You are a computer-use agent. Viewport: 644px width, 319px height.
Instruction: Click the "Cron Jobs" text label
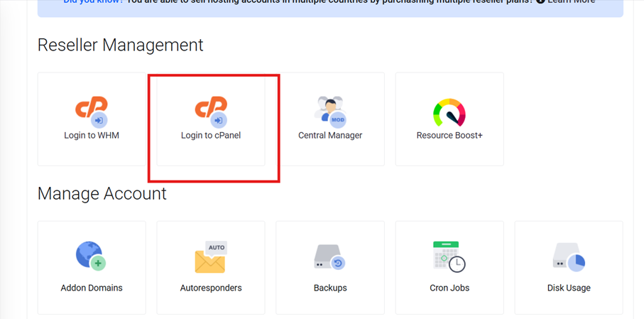click(x=449, y=288)
